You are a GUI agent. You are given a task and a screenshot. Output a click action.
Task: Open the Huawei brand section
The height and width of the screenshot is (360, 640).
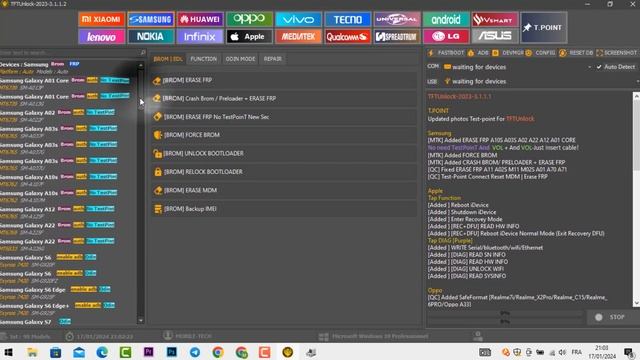[x=200, y=19]
